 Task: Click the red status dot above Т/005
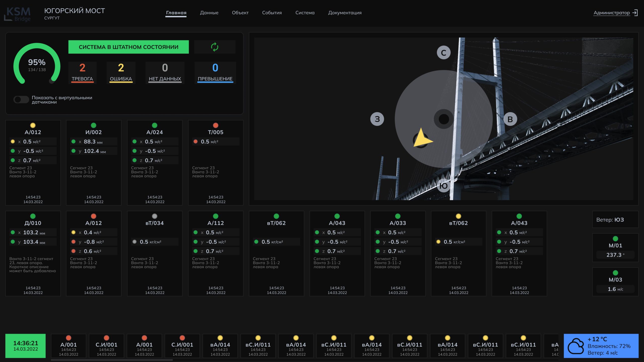click(216, 125)
